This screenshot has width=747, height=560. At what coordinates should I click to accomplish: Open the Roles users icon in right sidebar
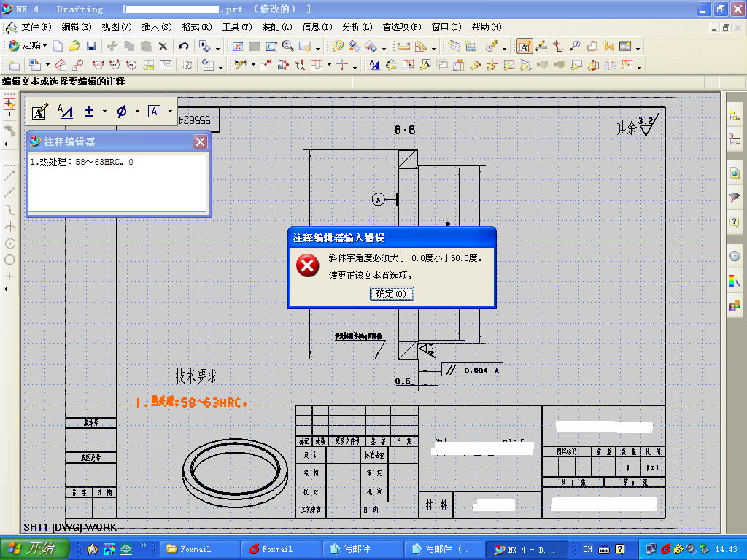coord(734,306)
